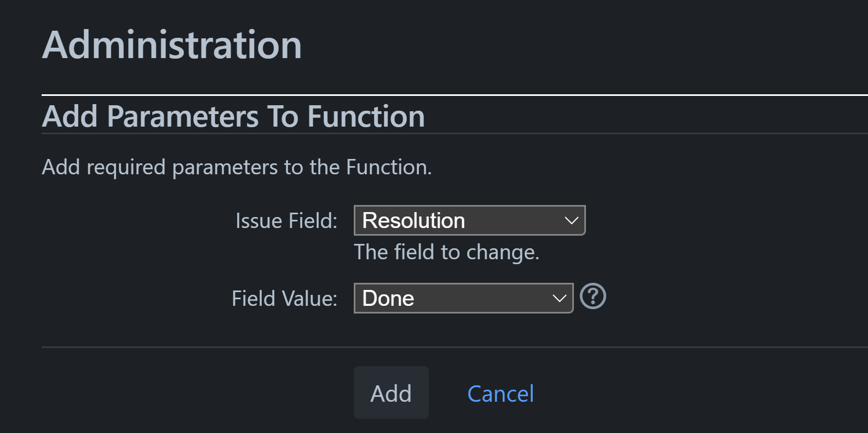Click the "Field Value:" label
868x433 pixels.
pos(284,299)
